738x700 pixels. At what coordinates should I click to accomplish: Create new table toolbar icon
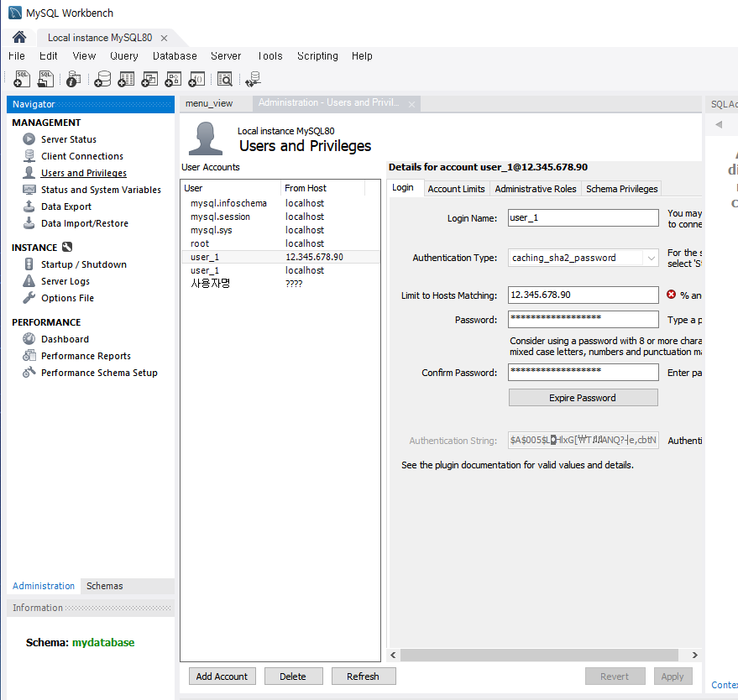click(x=126, y=79)
